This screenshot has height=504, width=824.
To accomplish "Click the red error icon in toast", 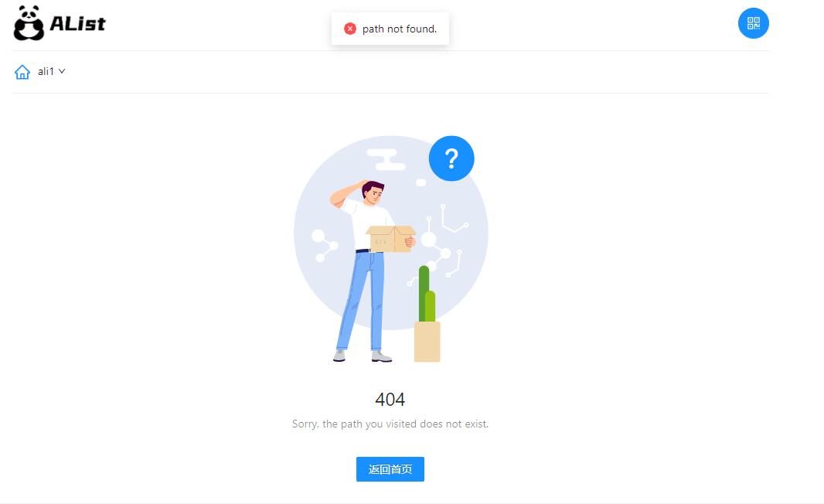I will point(350,29).
